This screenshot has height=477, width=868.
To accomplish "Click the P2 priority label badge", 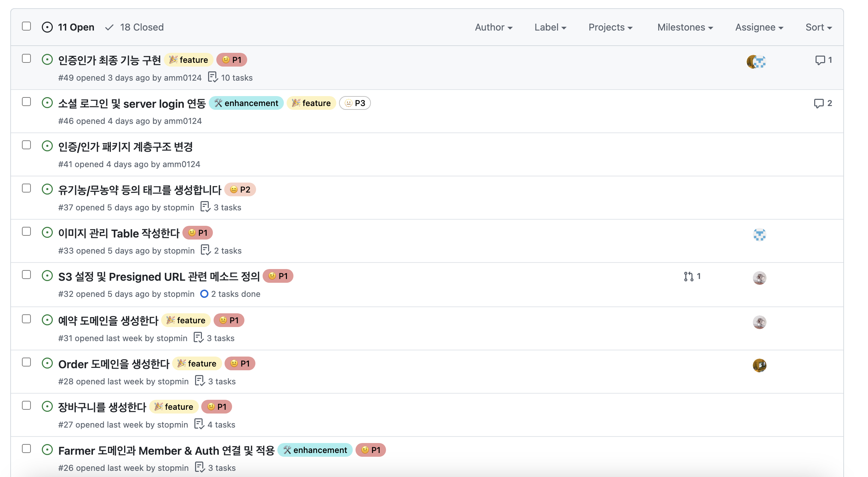I will click(240, 190).
